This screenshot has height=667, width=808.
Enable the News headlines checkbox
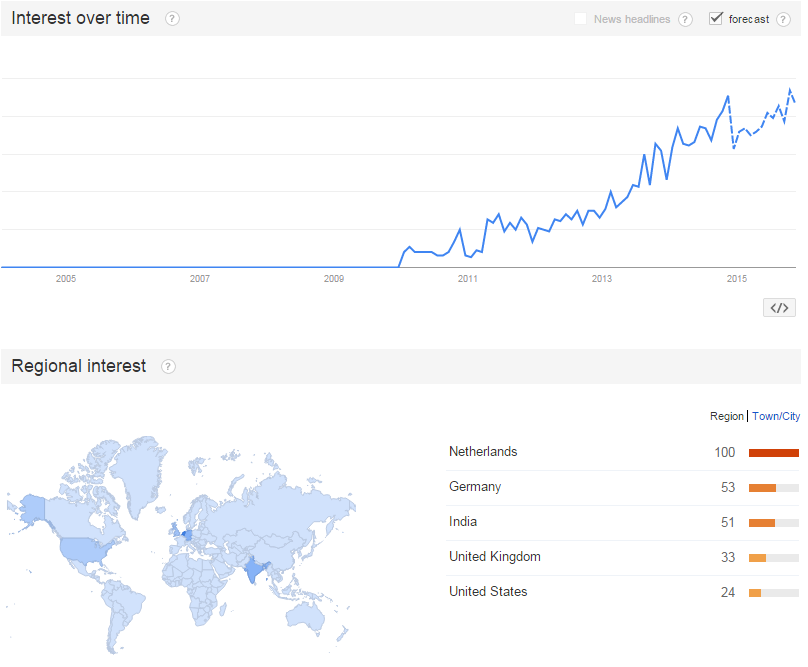tap(581, 19)
